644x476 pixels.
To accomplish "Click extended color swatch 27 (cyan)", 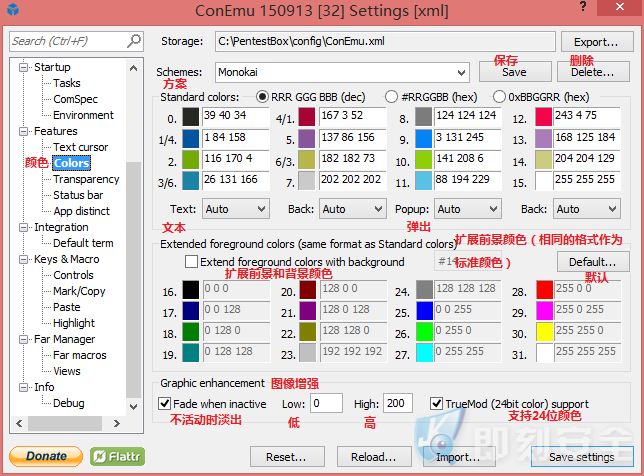I will click(x=424, y=353).
